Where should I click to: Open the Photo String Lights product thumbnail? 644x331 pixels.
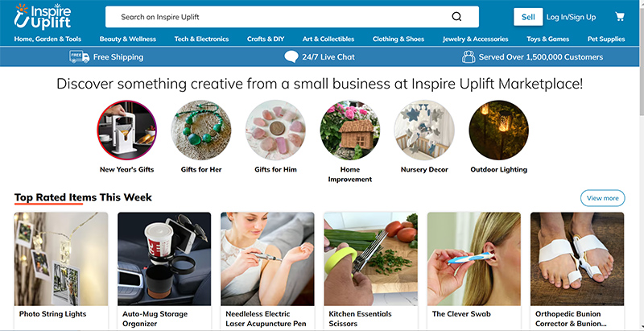point(61,259)
